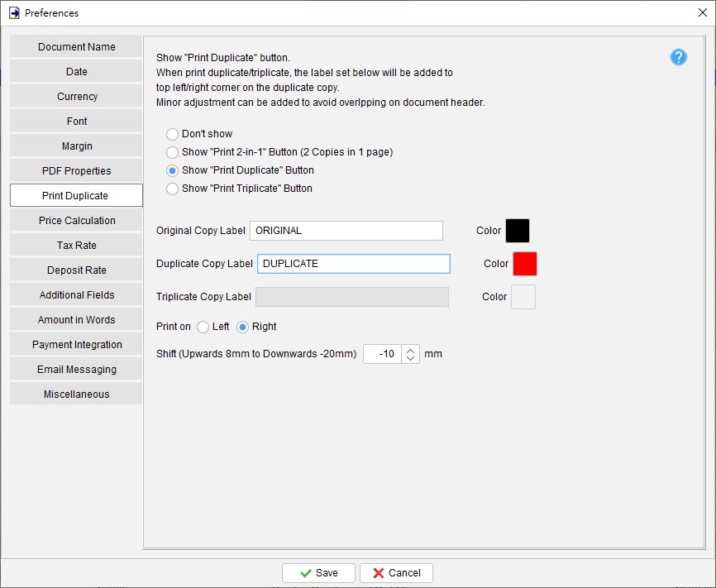Click the disabled Triplicate Copy Label field

click(x=352, y=297)
